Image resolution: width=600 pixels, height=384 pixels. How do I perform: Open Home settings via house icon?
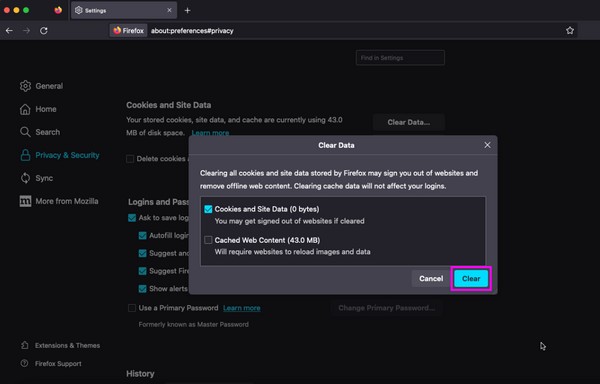(25, 109)
